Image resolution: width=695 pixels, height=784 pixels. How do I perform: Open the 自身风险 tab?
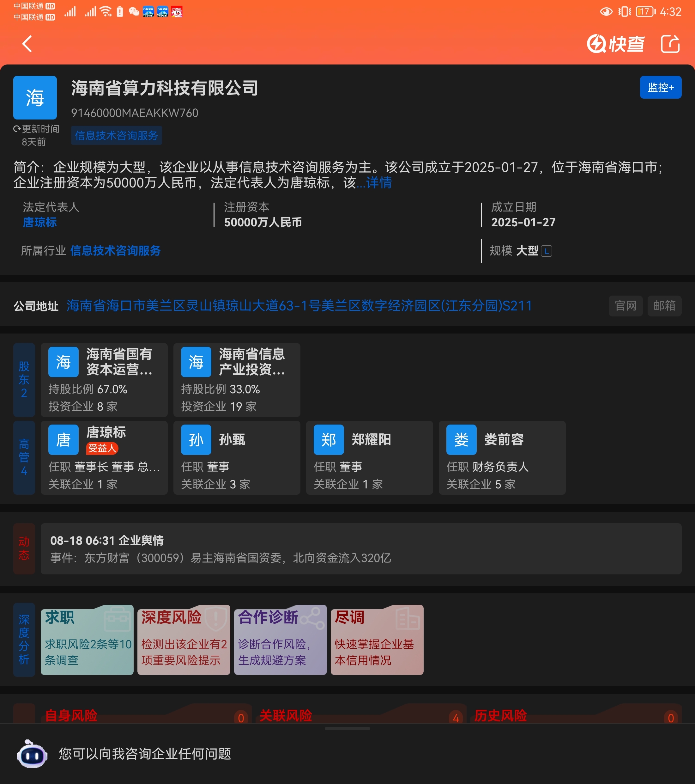click(x=146, y=714)
